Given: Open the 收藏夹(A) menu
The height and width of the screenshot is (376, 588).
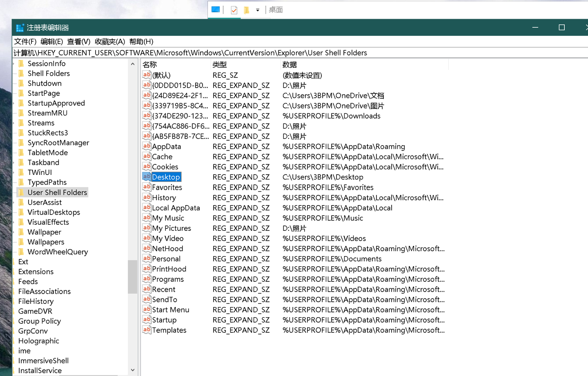Looking at the screenshot, I should tap(109, 41).
